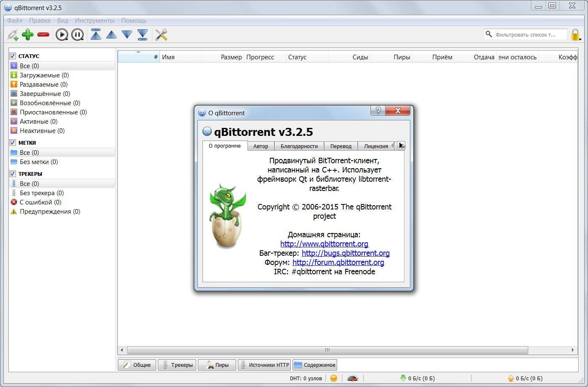This screenshot has width=588, height=387.
Task: Click the scrollbar left arrow
Action: coord(122,350)
